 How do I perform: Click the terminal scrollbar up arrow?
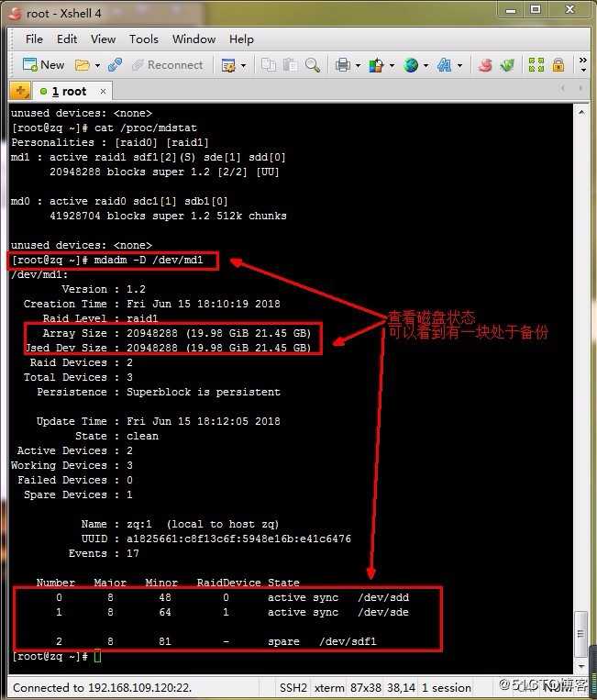580,112
